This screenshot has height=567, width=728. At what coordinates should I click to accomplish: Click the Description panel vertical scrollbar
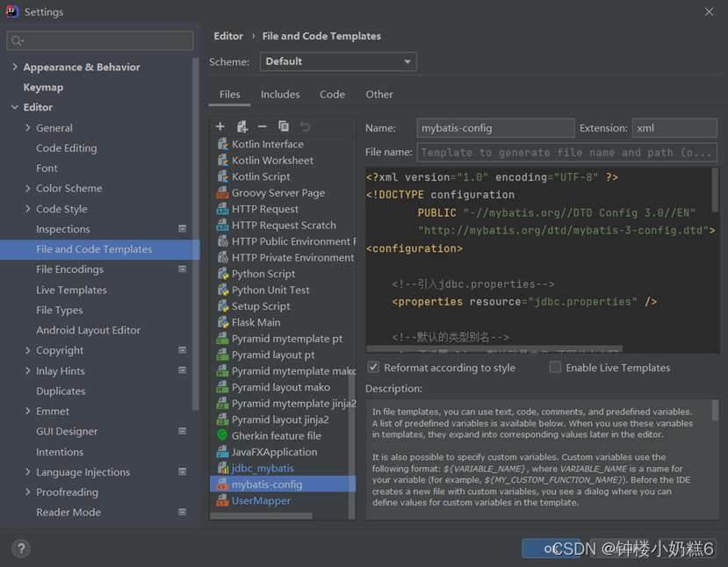[715, 410]
